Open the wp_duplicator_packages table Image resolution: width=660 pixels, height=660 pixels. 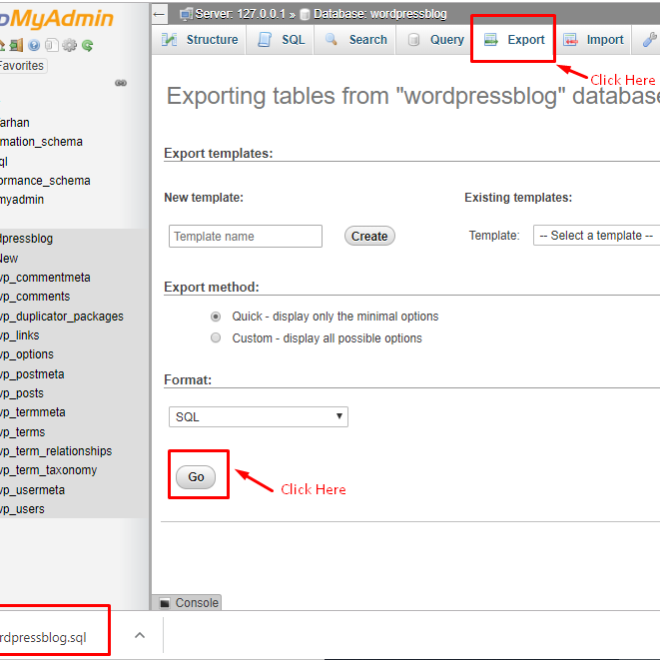[x=62, y=316]
